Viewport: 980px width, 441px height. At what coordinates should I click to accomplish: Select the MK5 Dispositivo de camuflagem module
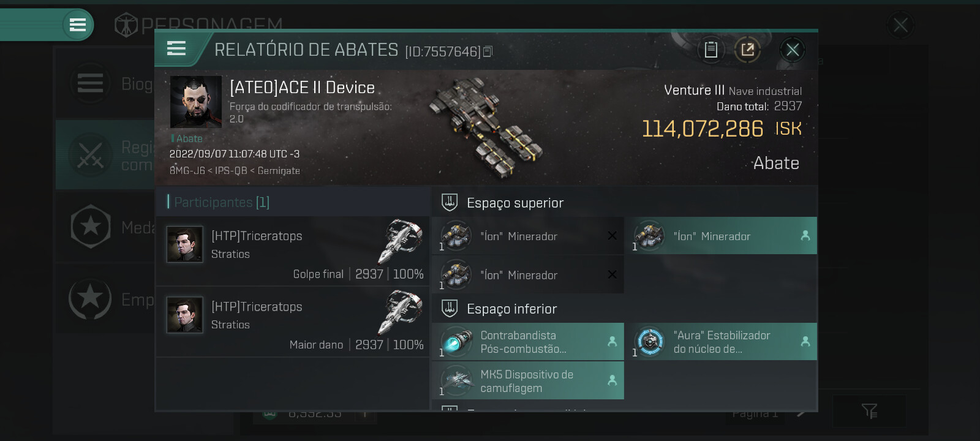click(x=528, y=380)
